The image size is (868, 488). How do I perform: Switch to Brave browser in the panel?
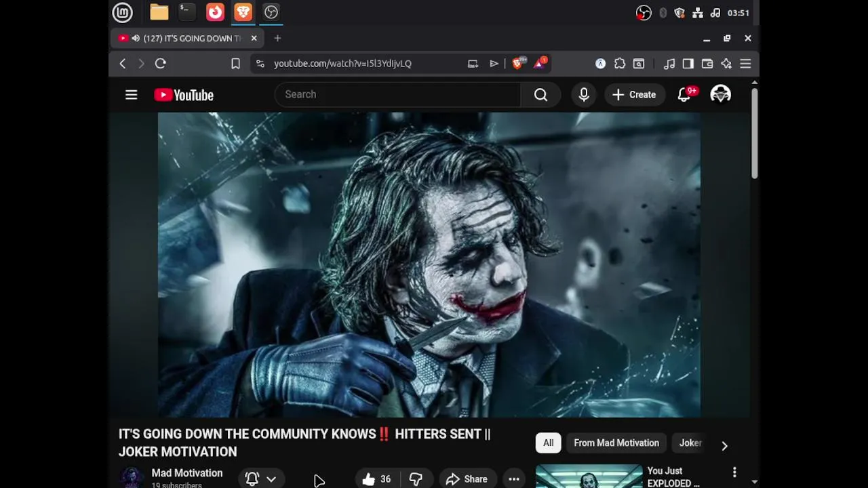243,12
